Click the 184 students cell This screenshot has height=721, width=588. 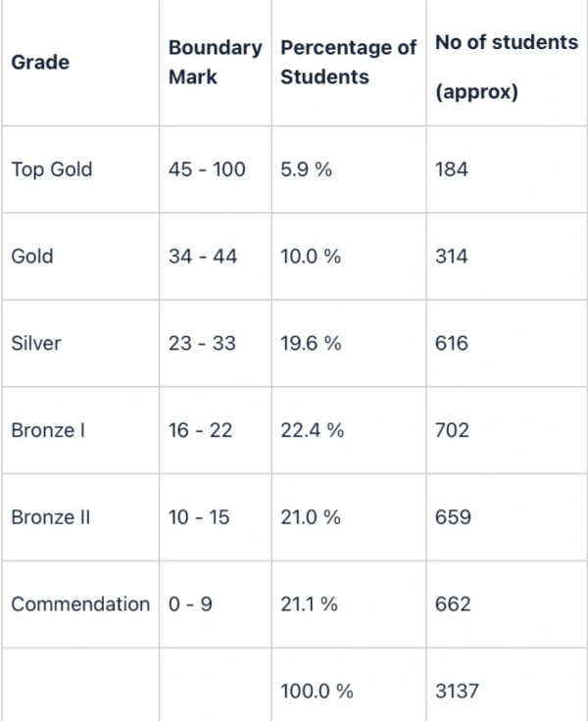(451, 169)
